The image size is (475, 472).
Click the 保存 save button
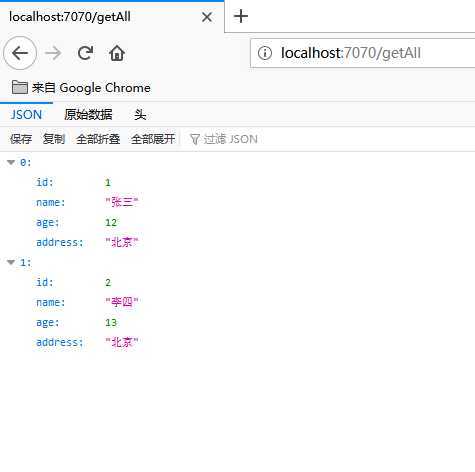tap(21, 139)
